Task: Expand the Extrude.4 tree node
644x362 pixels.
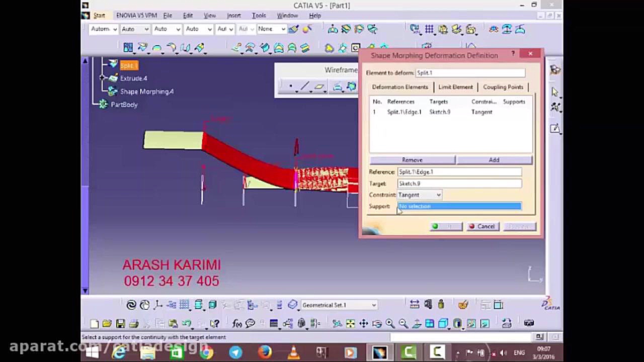Action: (x=103, y=78)
